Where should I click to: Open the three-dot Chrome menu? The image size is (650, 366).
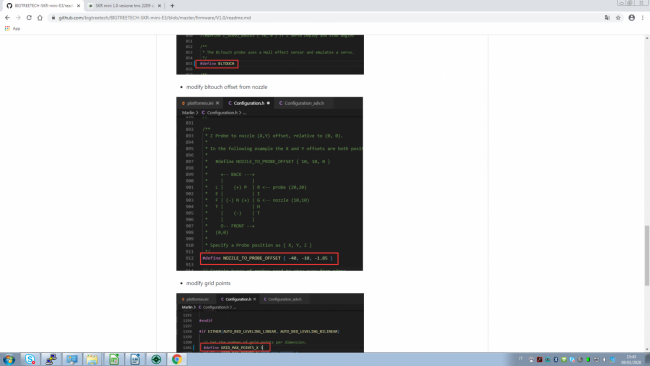point(643,18)
